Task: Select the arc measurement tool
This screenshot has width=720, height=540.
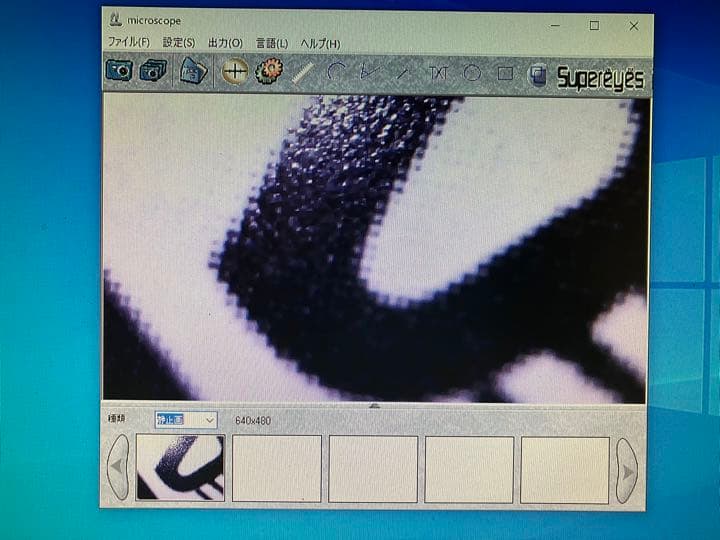Action: pos(336,72)
